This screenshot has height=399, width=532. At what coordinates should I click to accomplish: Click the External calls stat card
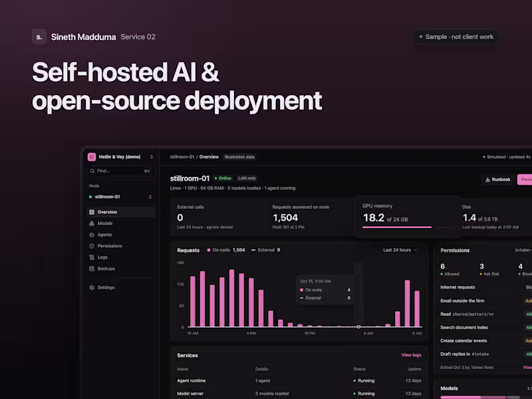click(x=217, y=217)
